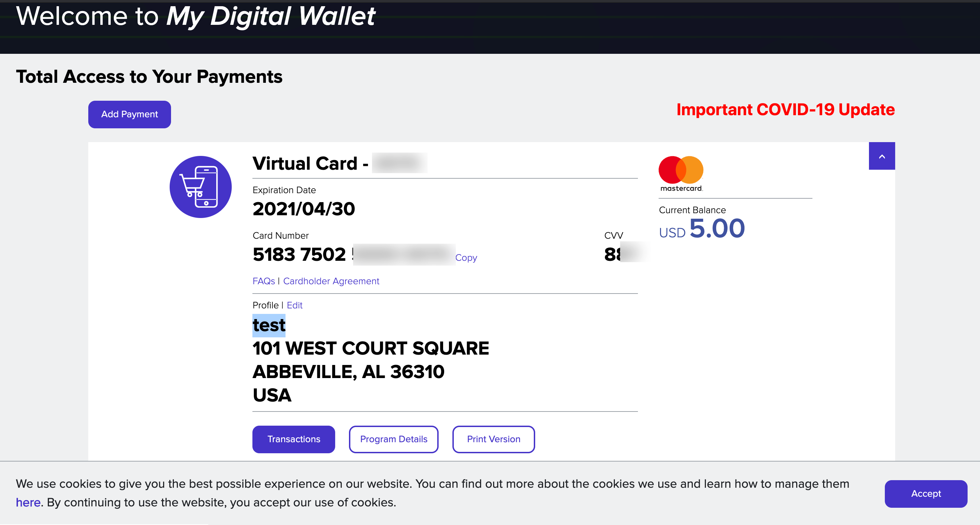Collapse the virtual card panel chevron

point(881,156)
